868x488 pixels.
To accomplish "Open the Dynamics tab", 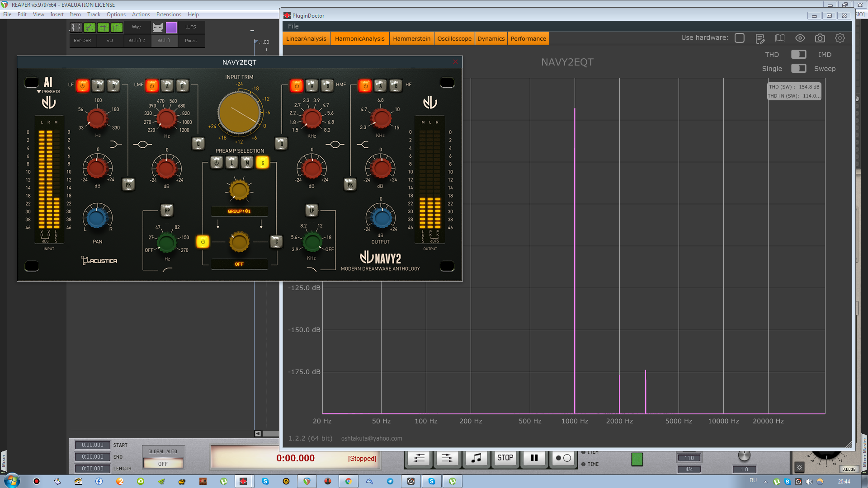I will [x=491, y=38].
